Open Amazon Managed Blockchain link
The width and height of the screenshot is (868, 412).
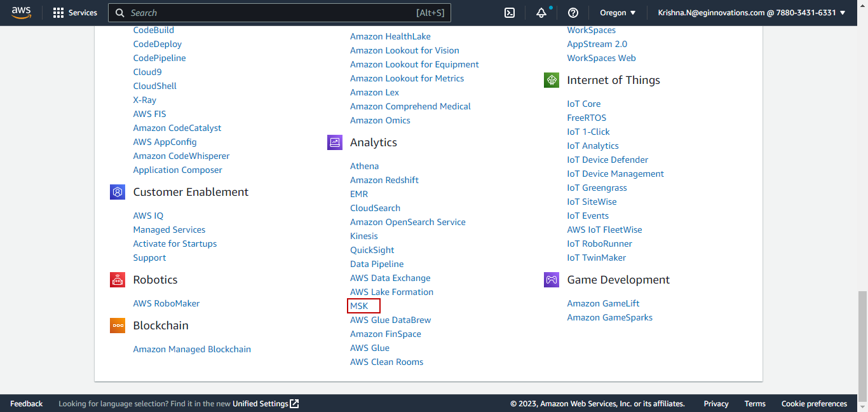coord(192,349)
